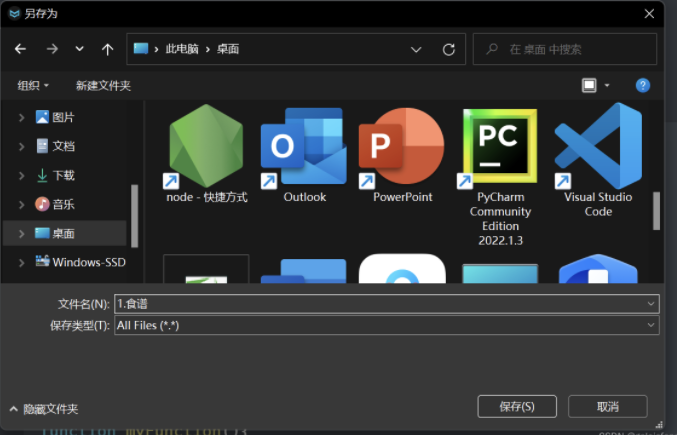Click the back navigation arrow
Image resolution: width=677 pixels, height=435 pixels.
click(x=20, y=49)
